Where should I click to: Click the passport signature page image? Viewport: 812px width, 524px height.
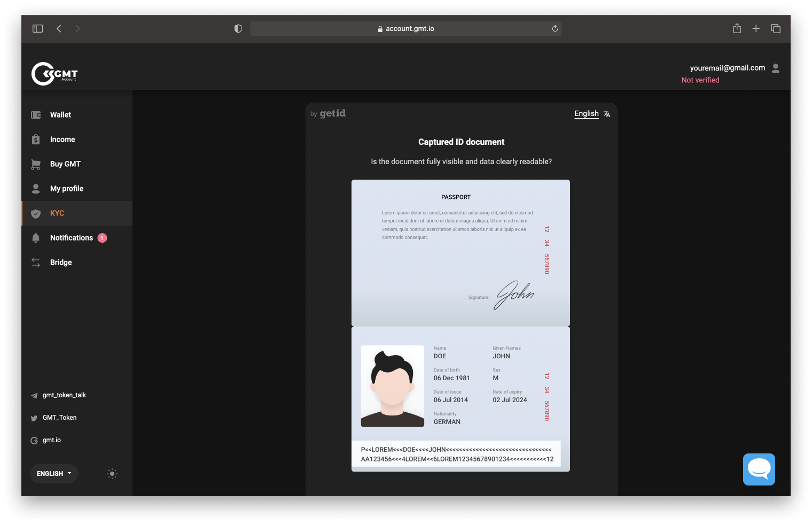(460, 253)
